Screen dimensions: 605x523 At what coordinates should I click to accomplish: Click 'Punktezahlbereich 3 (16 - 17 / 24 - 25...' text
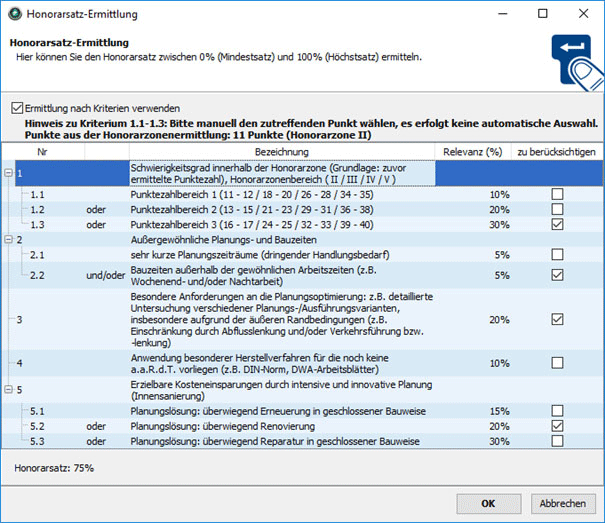pyautogui.click(x=252, y=225)
